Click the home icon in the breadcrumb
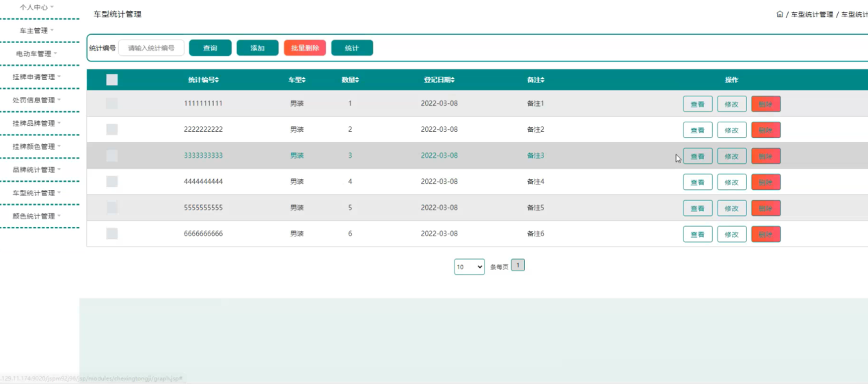This screenshot has width=868, height=384. 780,14
